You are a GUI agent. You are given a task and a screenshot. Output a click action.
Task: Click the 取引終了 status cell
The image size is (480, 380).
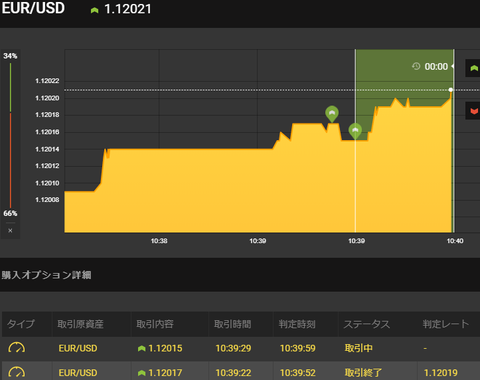[363, 373]
